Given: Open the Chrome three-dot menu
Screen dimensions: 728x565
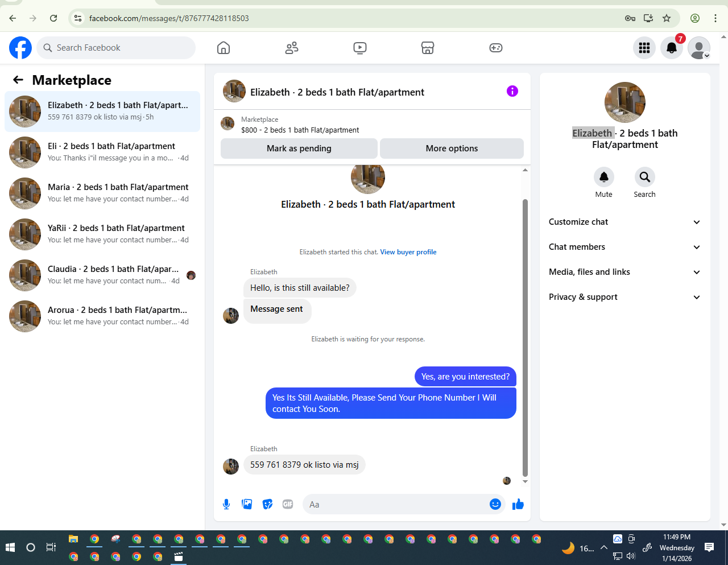Looking at the screenshot, I should tap(715, 18).
